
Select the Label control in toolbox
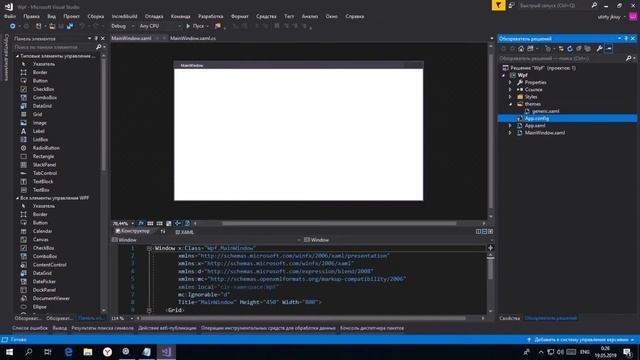tap(38, 131)
